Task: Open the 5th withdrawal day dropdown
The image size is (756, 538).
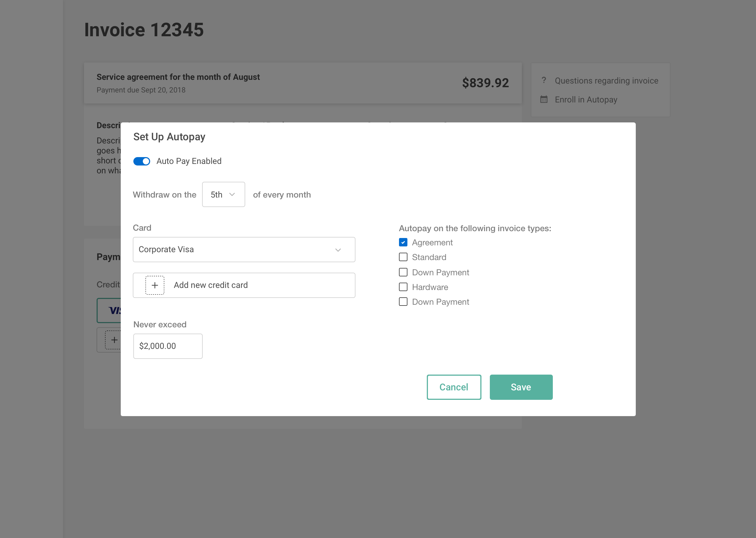Action: click(x=223, y=194)
